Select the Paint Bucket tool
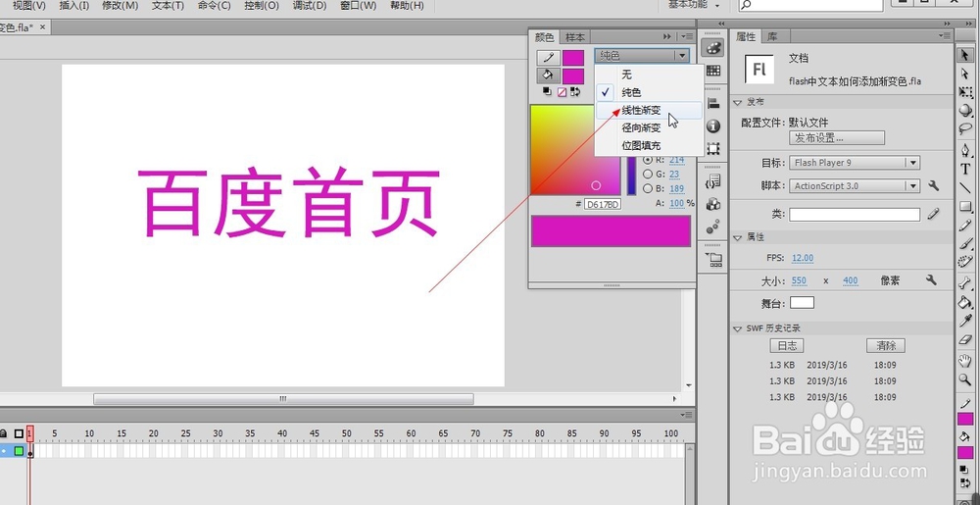This screenshot has width=980, height=505. click(x=965, y=302)
